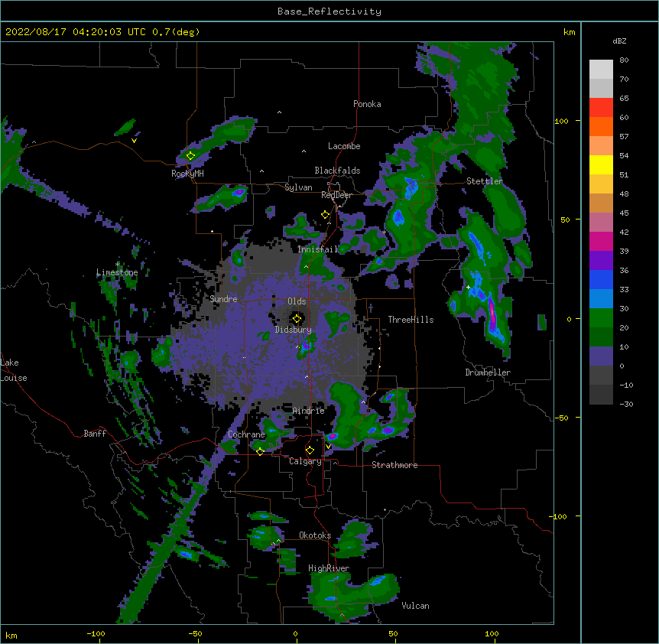Click the Sundre label
This screenshot has height=644, width=659.
pos(223,299)
